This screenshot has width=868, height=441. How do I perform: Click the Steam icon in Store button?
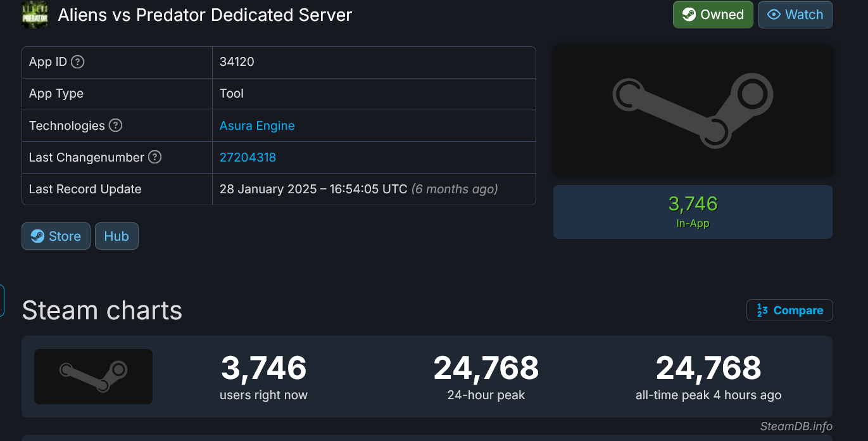[37, 236]
